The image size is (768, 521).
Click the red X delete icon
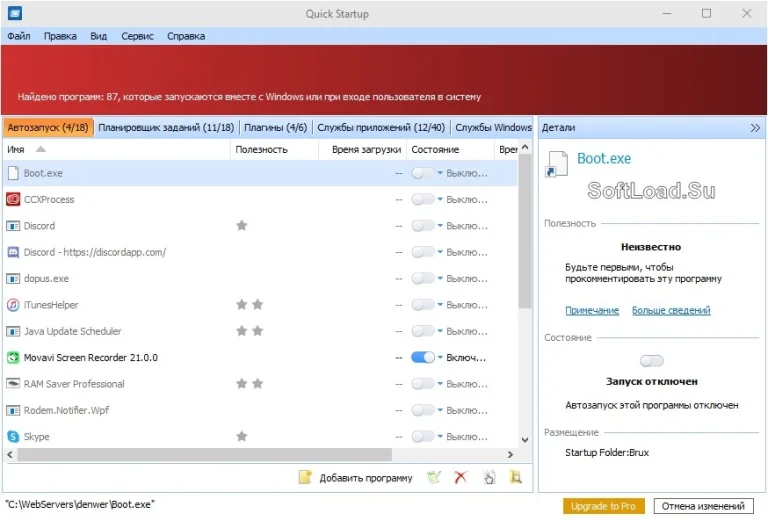click(x=460, y=477)
